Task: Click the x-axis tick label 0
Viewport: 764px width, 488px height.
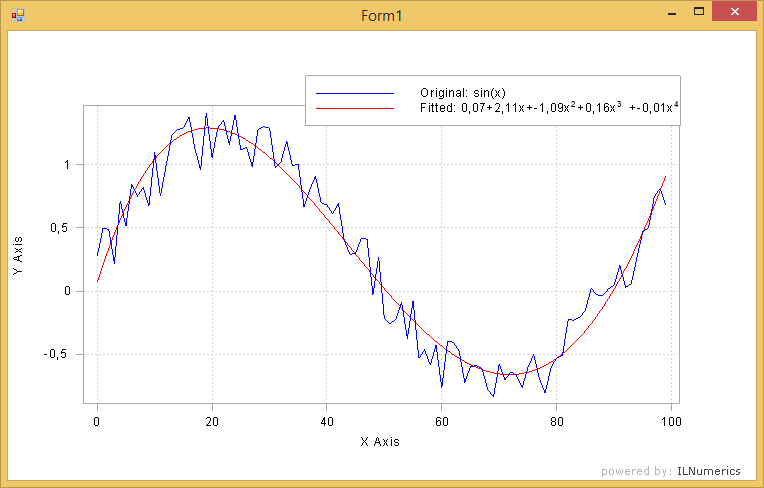Action: pyautogui.click(x=97, y=422)
